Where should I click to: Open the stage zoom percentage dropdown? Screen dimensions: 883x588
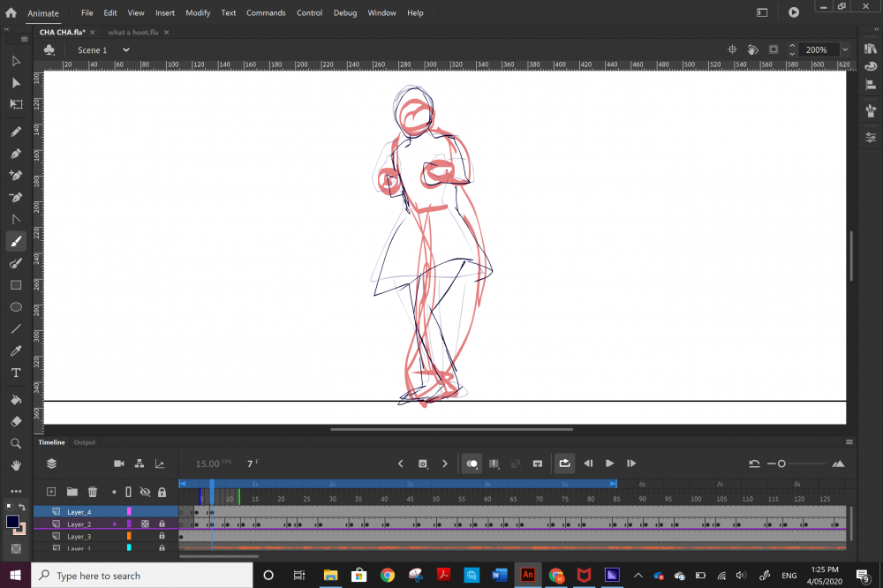(x=845, y=50)
